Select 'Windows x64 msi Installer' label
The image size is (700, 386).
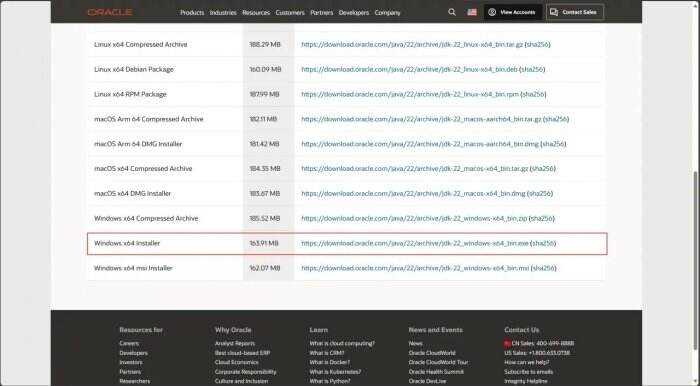click(x=133, y=268)
